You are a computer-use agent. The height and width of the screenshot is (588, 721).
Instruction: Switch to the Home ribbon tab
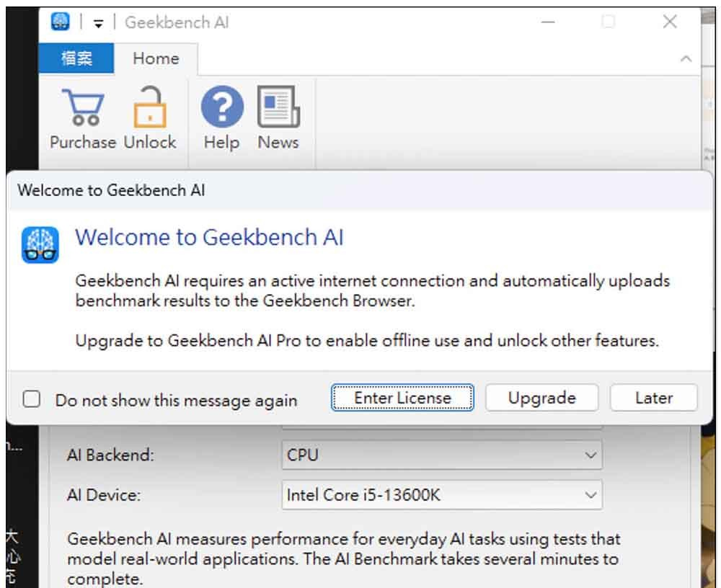(156, 58)
